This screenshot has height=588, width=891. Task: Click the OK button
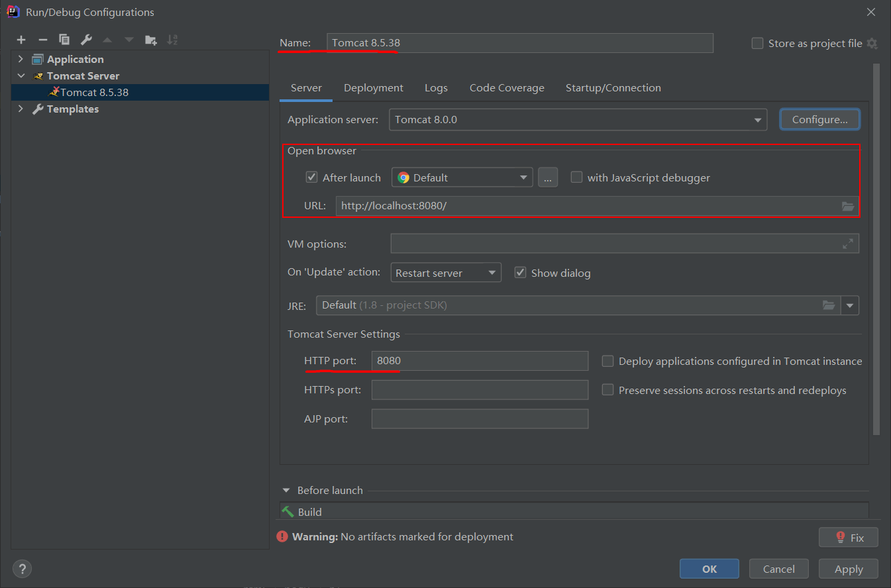tap(709, 569)
